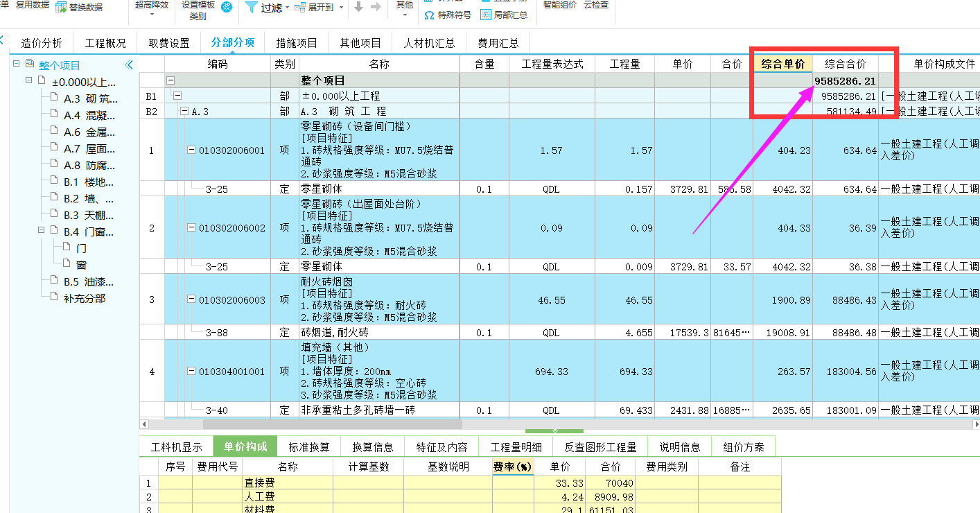Select B.1 楼地 in the tree
980x513 pixels.
(x=89, y=182)
